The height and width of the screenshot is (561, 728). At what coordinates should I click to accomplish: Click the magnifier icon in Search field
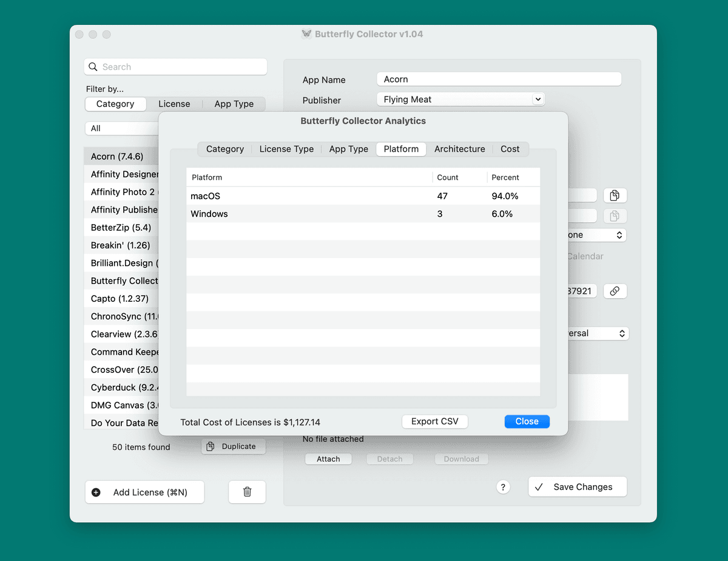click(93, 67)
